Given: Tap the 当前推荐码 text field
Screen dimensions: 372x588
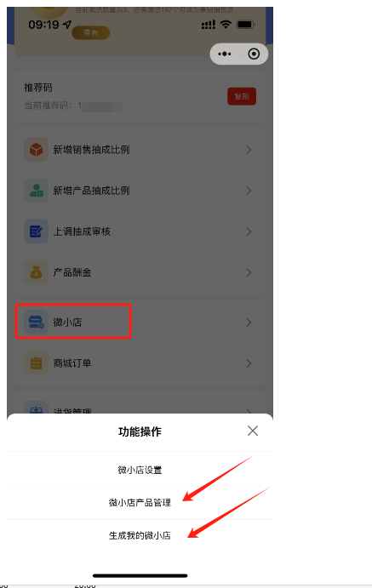Looking at the screenshot, I should (73, 106).
